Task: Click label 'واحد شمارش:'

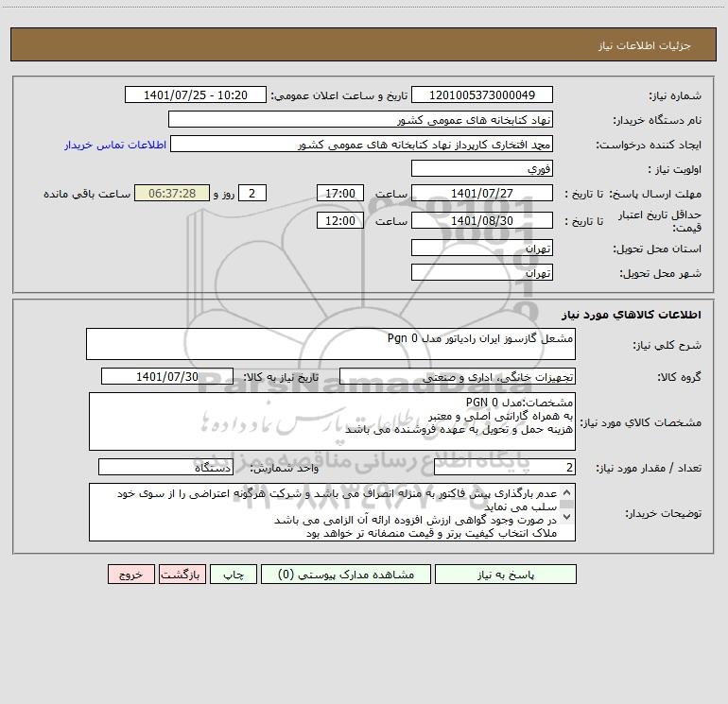Action: 285,469
